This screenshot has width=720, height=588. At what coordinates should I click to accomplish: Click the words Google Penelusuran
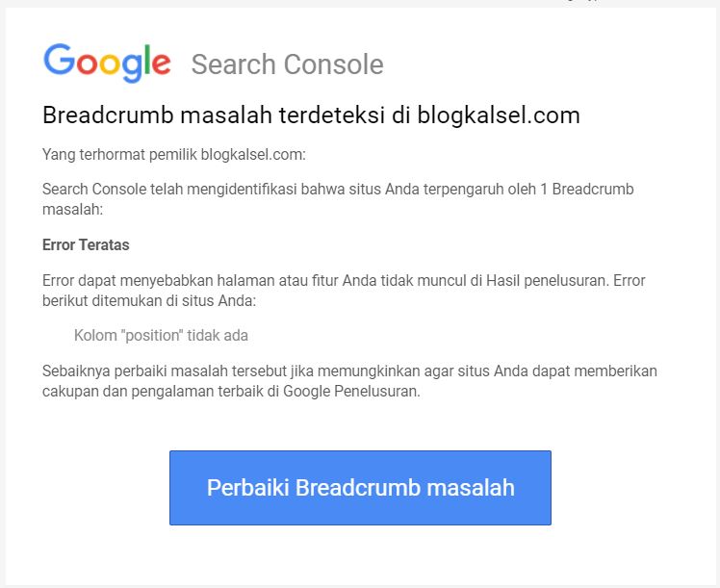pos(351,391)
